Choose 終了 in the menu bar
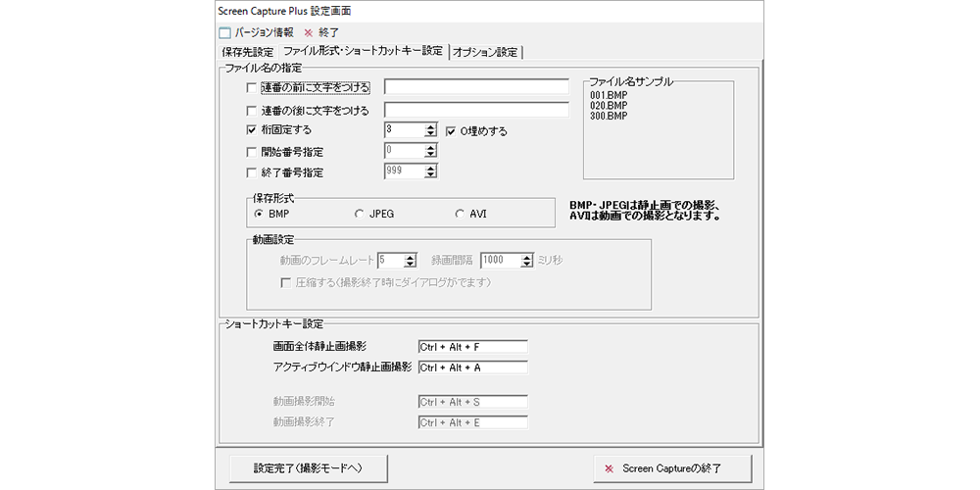 click(328, 32)
